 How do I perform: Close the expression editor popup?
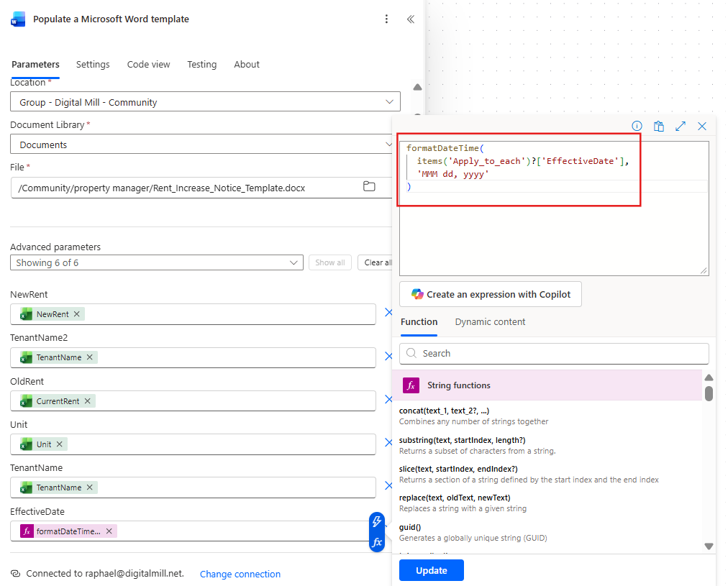[702, 127]
